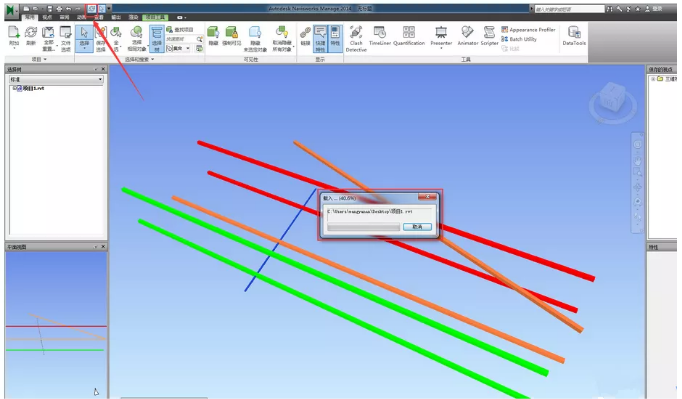Image resolution: width=682 pixels, height=399 pixels.
Task: Open the Scripter tool
Action: coord(489,36)
